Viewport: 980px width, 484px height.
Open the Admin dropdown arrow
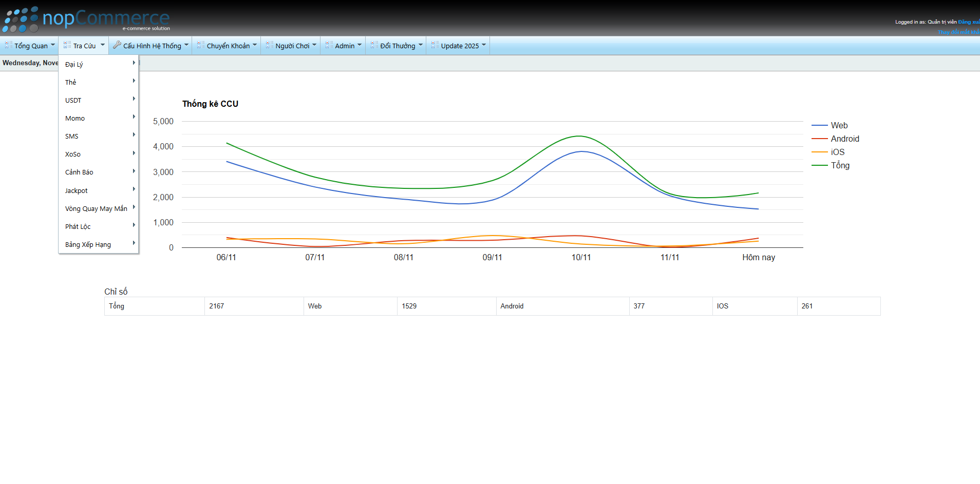(360, 45)
